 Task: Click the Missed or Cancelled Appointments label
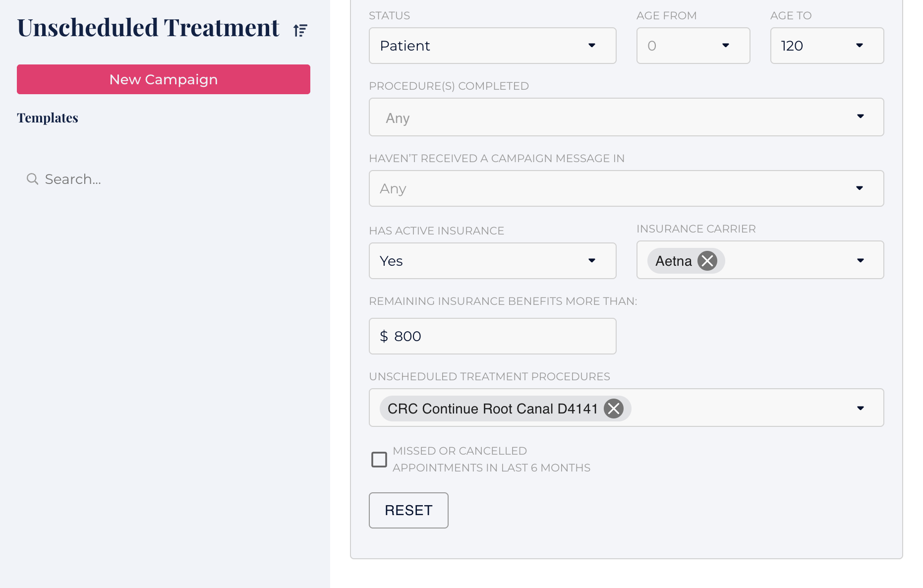[x=491, y=459]
